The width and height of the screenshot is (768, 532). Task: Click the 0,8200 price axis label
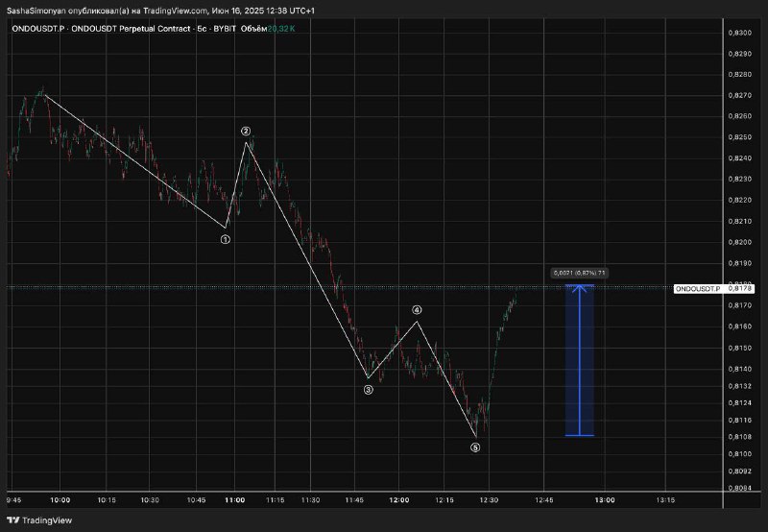coord(739,243)
